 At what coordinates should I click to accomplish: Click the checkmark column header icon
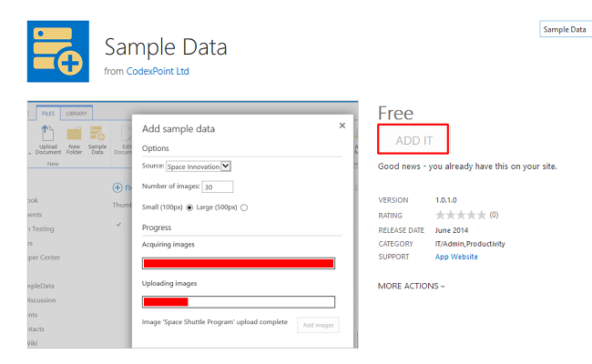coord(118,224)
